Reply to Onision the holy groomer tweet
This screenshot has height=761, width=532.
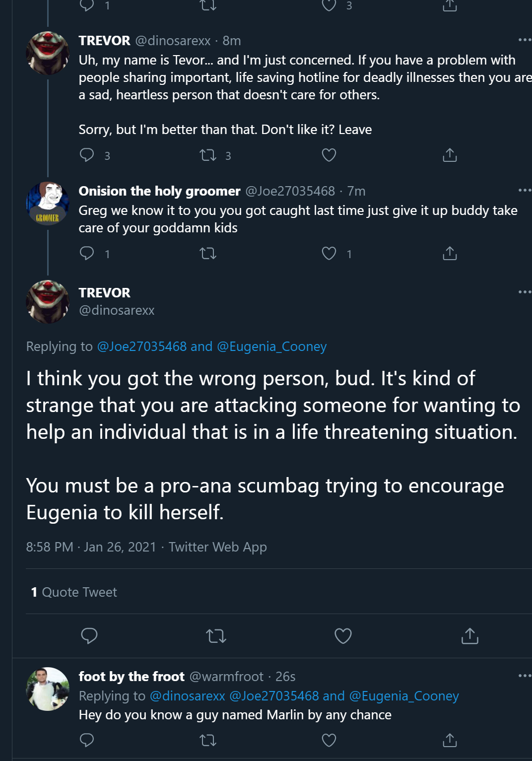click(x=87, y=254)
